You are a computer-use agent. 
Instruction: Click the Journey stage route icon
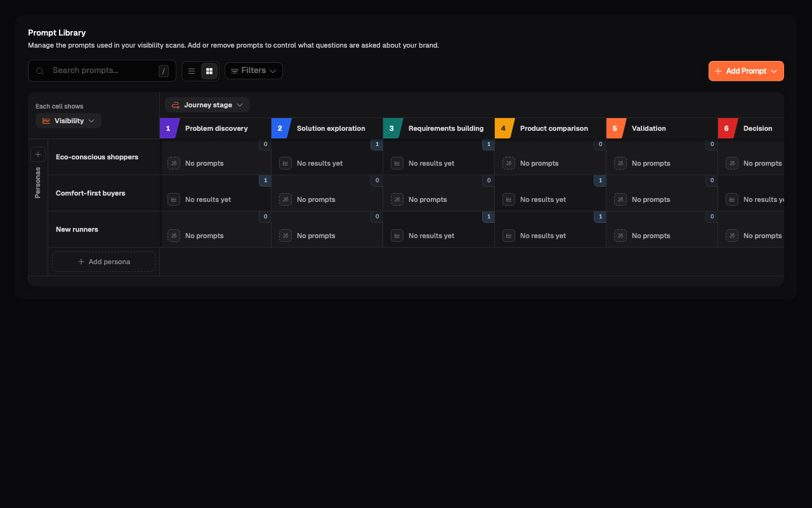(x=176, y=105)
